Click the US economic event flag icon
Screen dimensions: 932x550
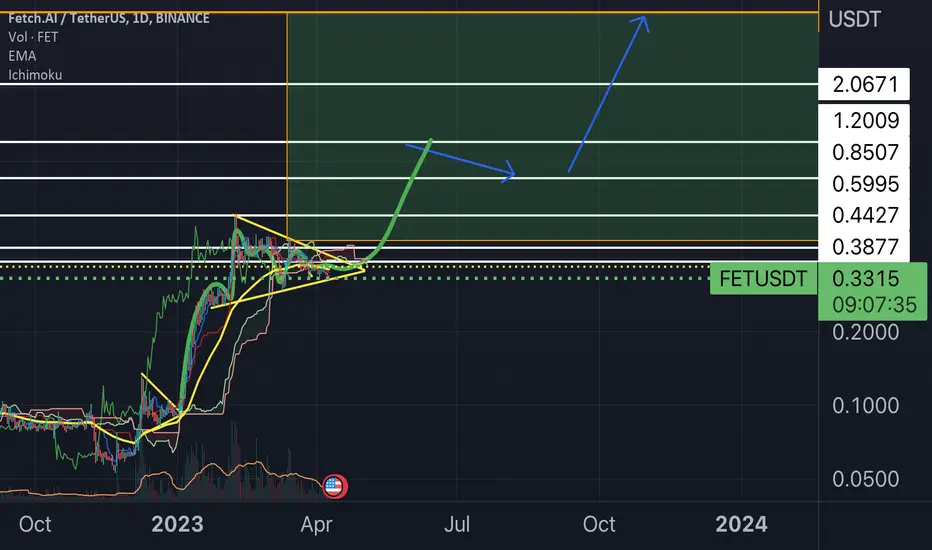(335, 486)
